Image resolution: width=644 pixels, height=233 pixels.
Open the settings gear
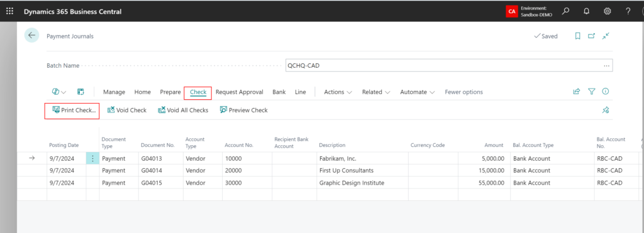(607, 11)
